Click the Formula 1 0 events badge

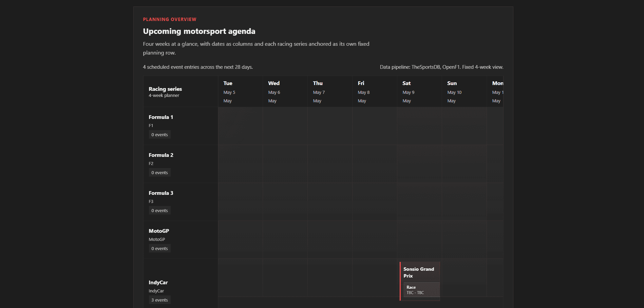click(159, 135)
